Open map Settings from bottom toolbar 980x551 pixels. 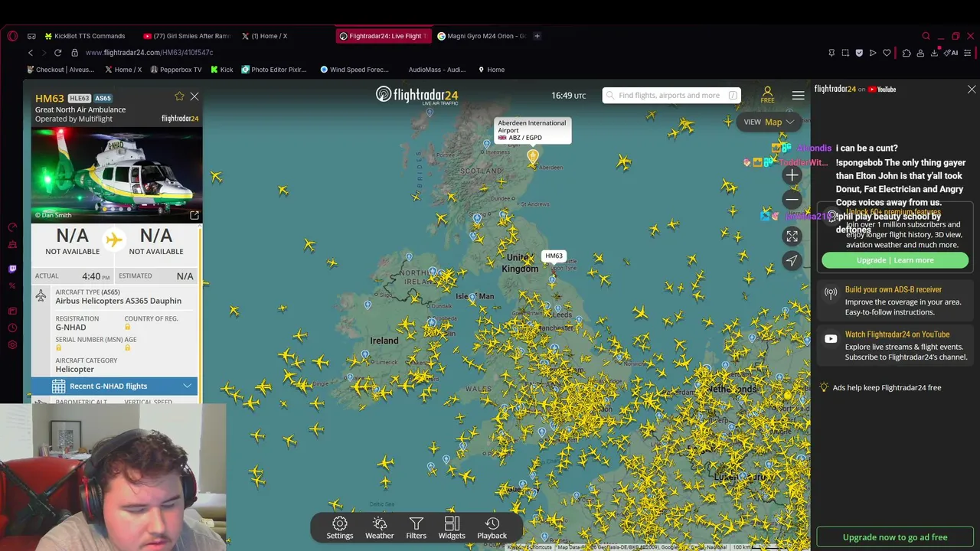(340, 528)
